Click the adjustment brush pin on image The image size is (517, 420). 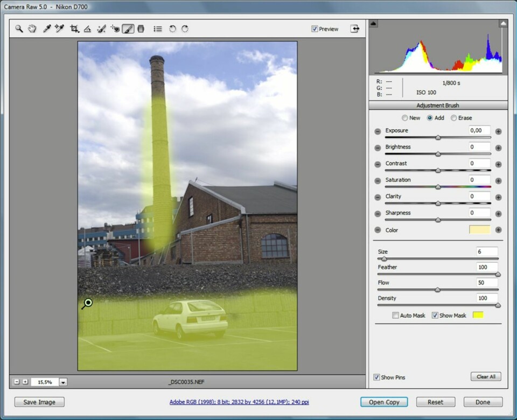click(88, 303)
